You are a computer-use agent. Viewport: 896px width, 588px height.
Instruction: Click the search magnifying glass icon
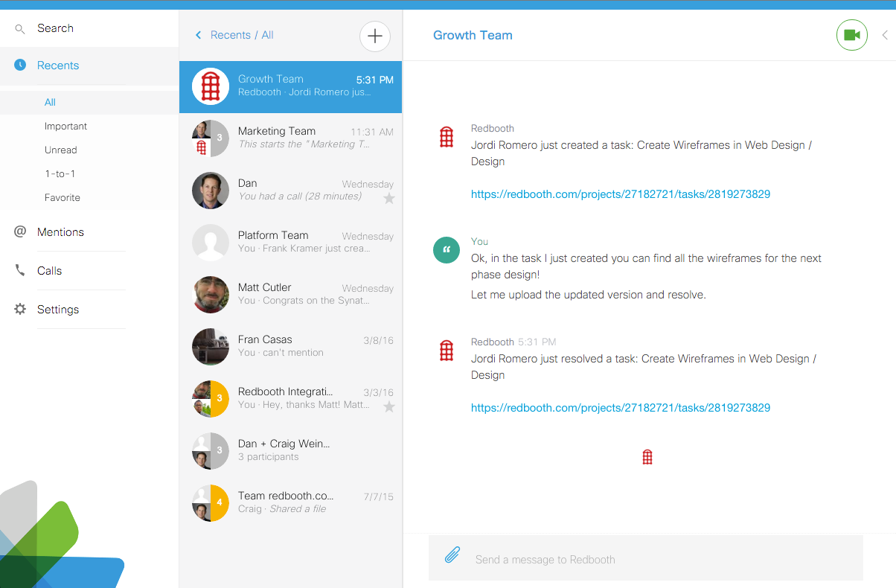click(x=20, y=28)
